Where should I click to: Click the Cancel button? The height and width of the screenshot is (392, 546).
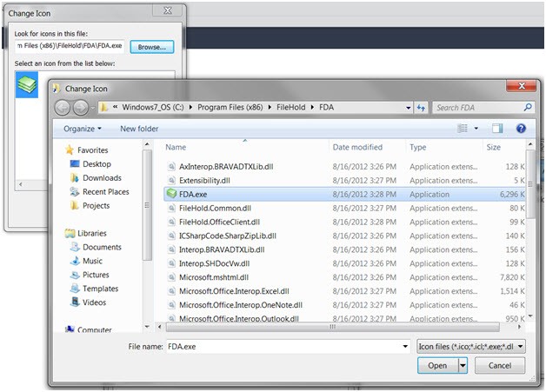coord(500,366)
